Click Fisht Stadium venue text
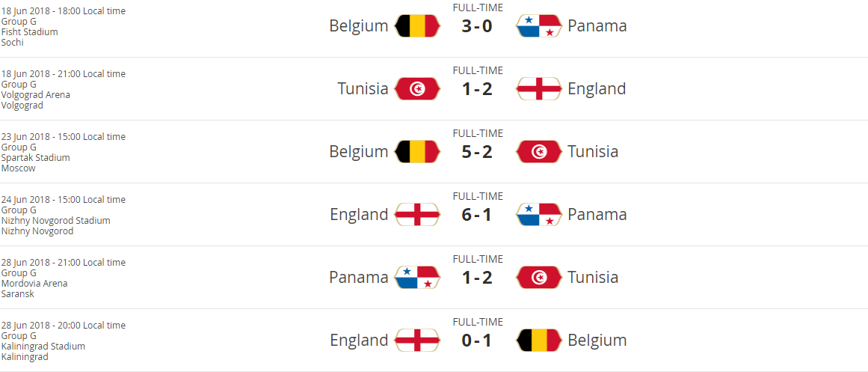Image resolution: width=868 pixels, height=372 pixels. (30, 32)
